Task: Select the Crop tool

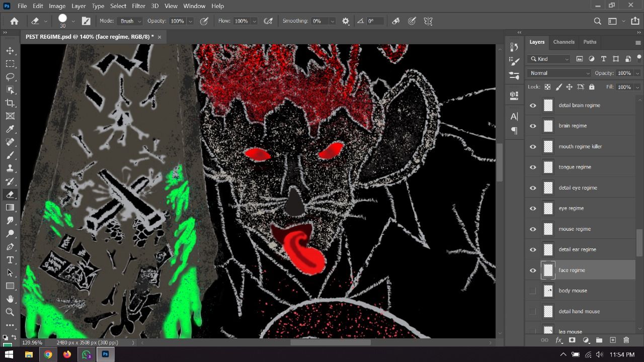Action: coord(10,103)
